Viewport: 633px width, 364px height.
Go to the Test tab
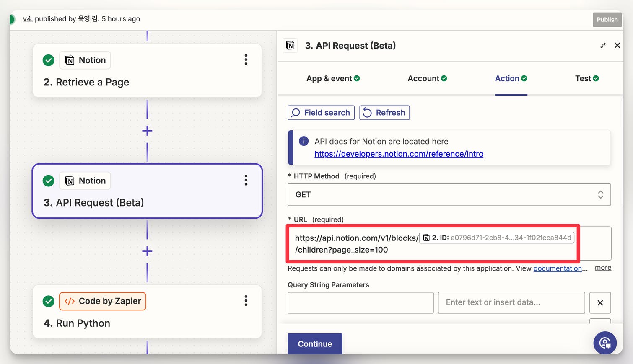[x=586, y=78]
